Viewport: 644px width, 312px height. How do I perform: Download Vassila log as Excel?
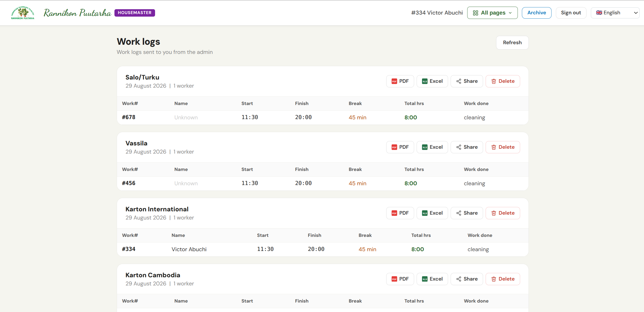(432, 147)
